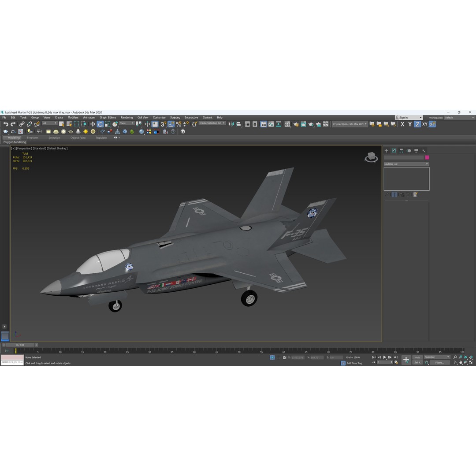Select the rectangular selection region tool
The height and width of the screenshot is (476, 476).
[77, 124]
